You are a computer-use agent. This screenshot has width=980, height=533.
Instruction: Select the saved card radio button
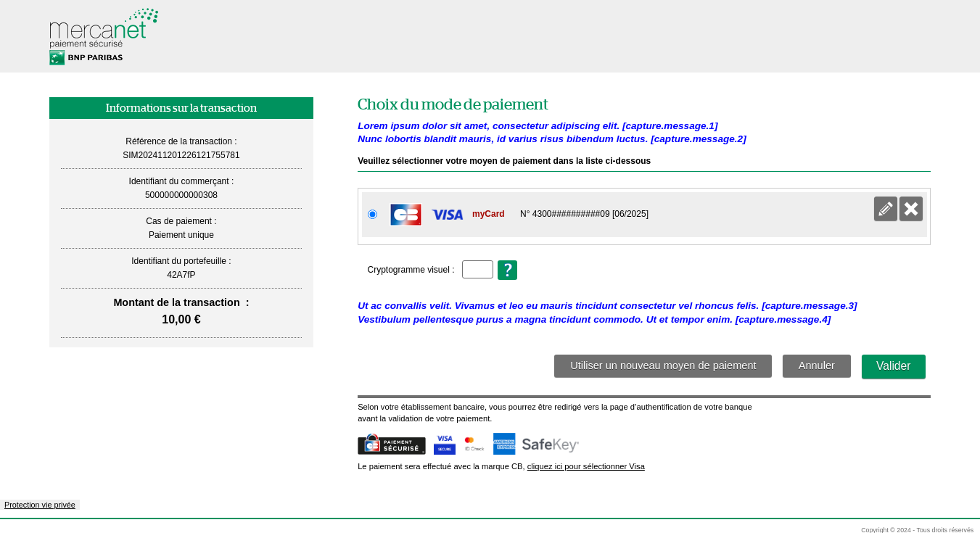tap(372, 214)
